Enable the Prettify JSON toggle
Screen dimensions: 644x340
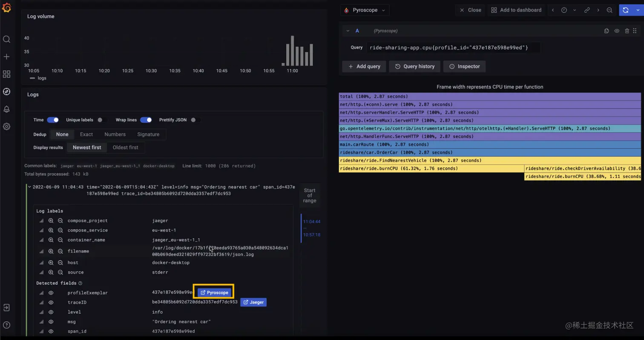[195, 120]
